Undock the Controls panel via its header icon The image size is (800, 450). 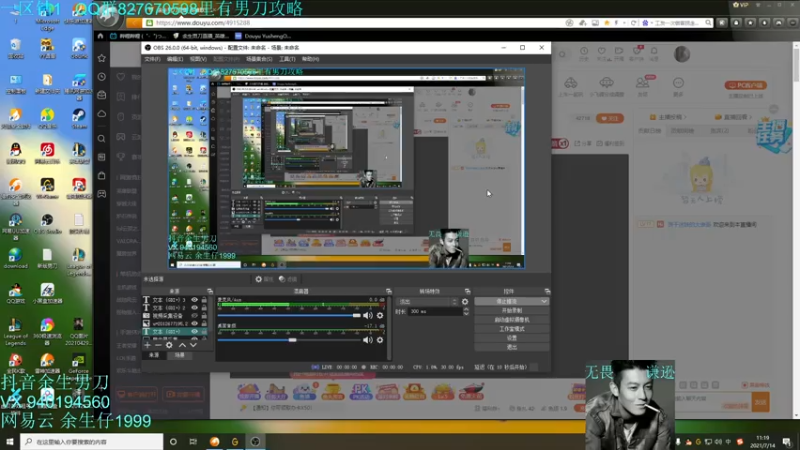click(547, 291)
